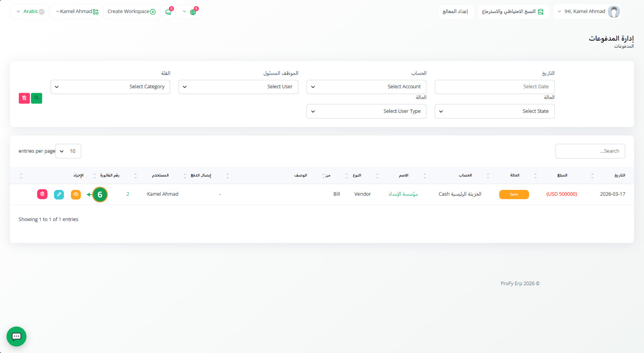
Task: Click the vendor link مؤسسة الإمداد
Action: click(403, 194)
